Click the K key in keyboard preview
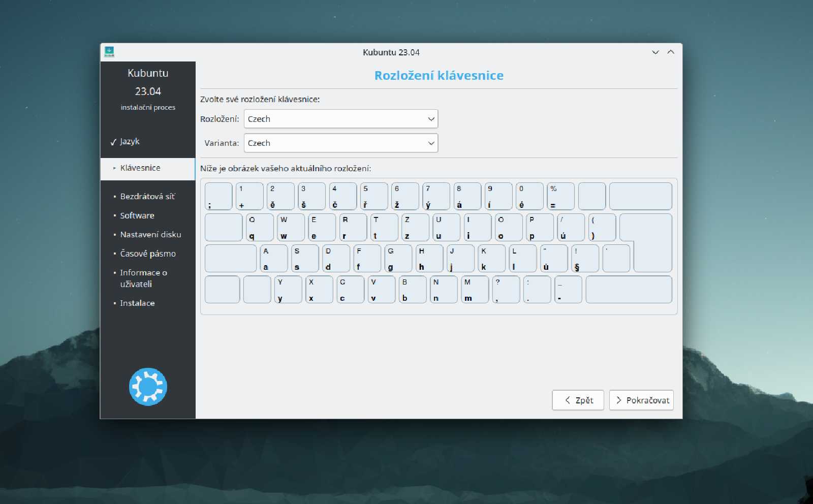813x504 pixels. [x=491, y=258]
